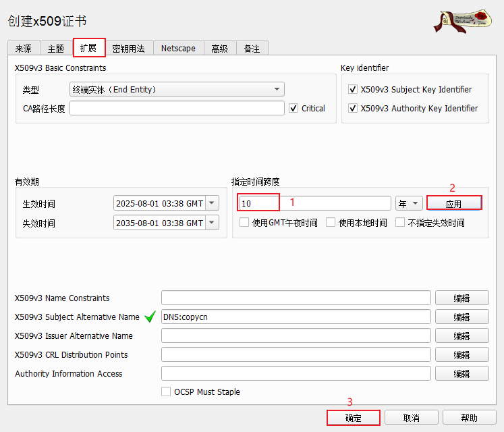The image size is (504, 432).
Task: Click the CA路径长度 input field
Action: (x=177, y=108)
